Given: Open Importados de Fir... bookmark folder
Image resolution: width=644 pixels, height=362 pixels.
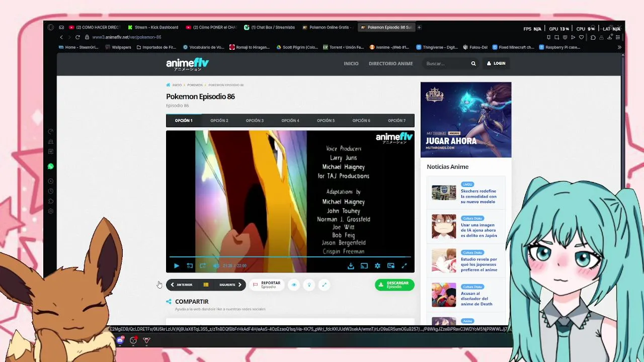Looking at the screenshot, I should point(156,47).
